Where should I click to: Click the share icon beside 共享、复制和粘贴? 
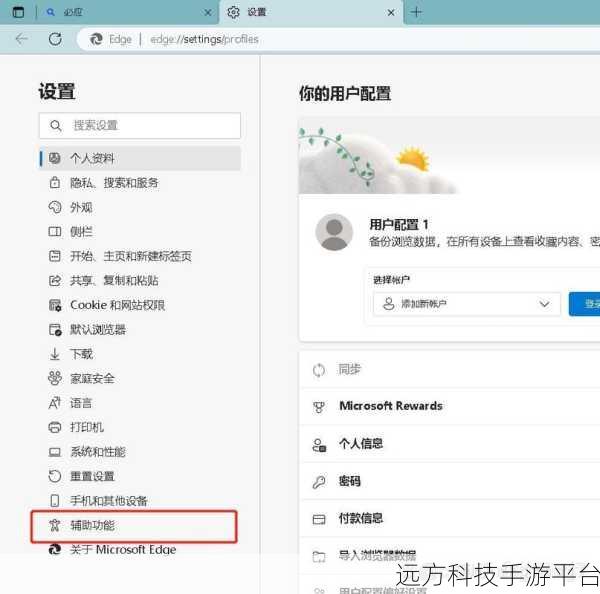pos(55,281)
